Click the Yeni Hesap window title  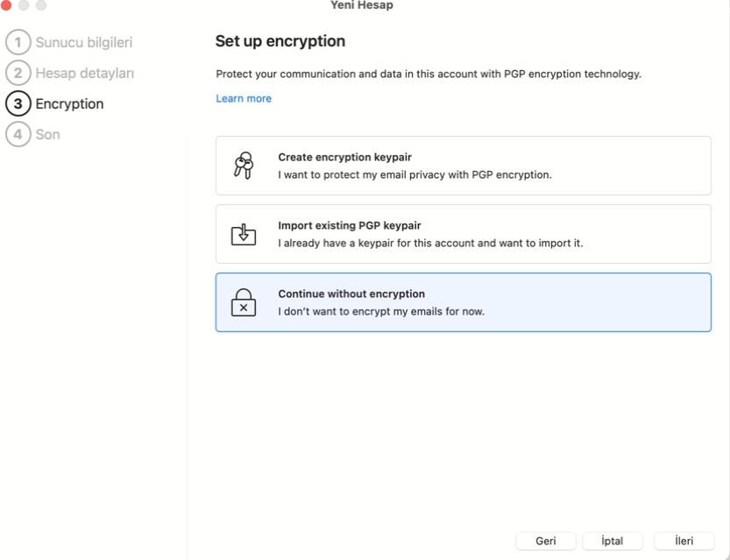362,5
